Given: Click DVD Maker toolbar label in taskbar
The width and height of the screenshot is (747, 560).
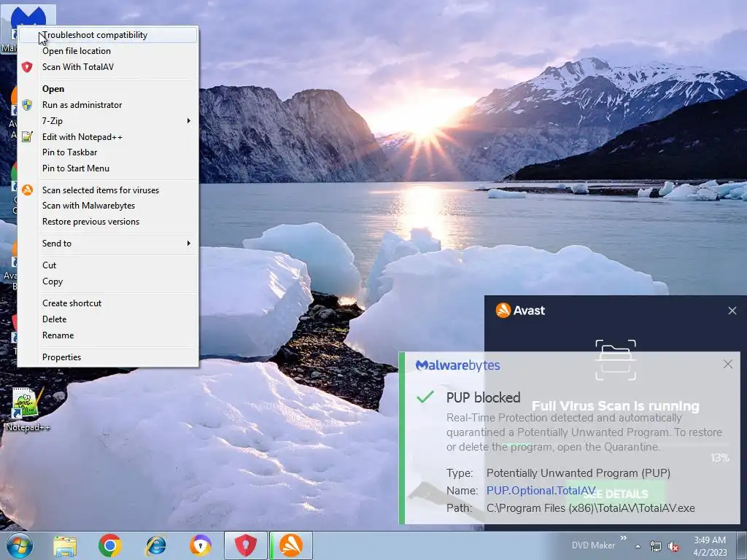Looking at the screenshot, I should point(593,545).
